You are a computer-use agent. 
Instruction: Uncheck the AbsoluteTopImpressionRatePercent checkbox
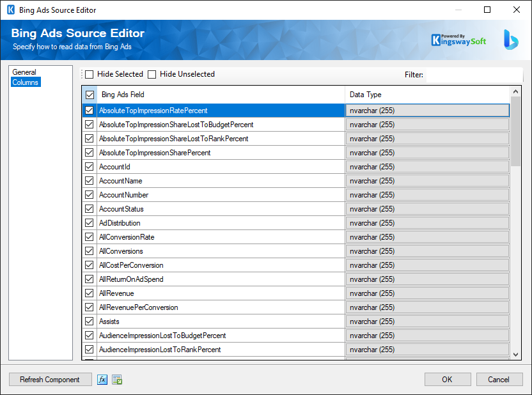[x=90, y=111]
